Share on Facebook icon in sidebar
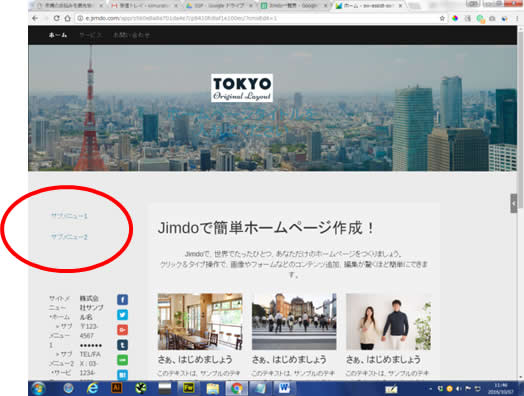 point(122,299)
